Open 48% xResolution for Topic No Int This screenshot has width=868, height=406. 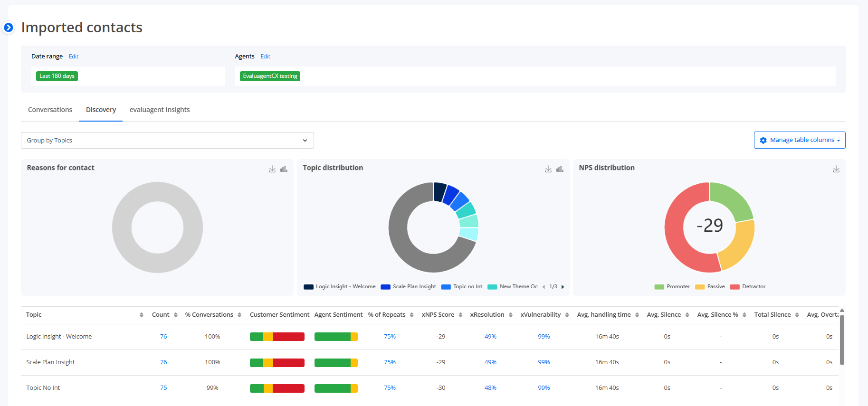[x=490, y=388]
